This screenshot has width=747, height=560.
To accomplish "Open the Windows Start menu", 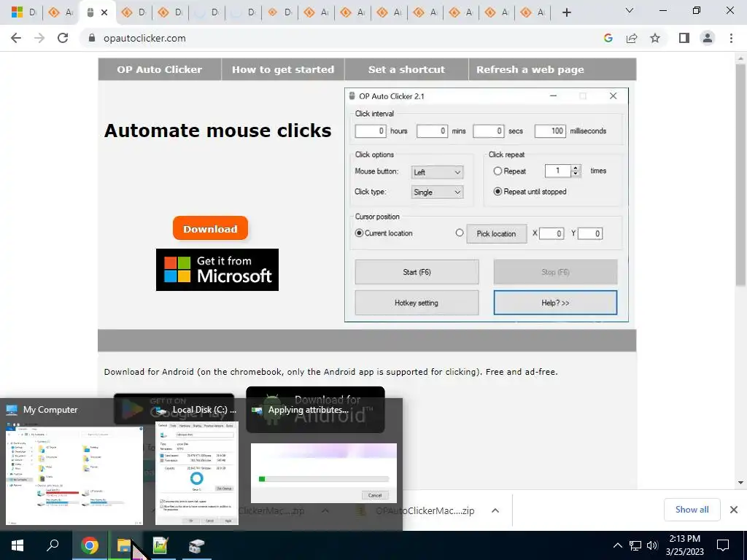I will pyautogui.click(x=18, y=545).
